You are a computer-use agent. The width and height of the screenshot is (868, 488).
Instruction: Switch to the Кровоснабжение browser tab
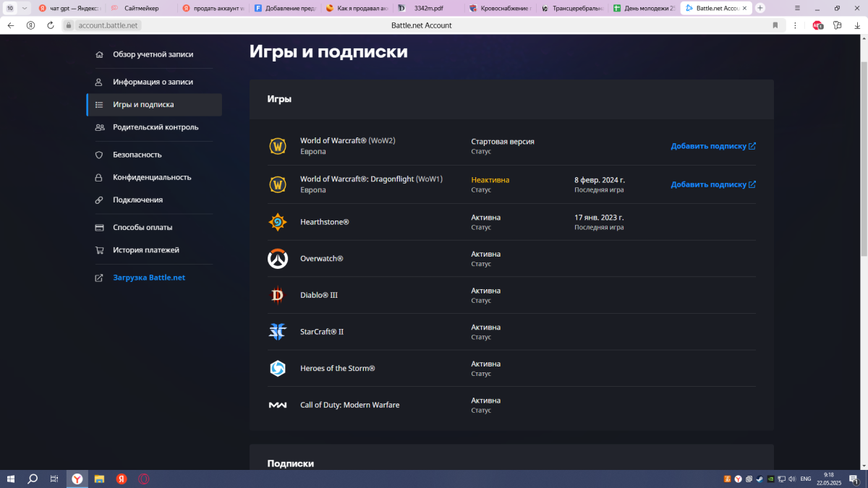pyautogui.click(x=500, y=8)
